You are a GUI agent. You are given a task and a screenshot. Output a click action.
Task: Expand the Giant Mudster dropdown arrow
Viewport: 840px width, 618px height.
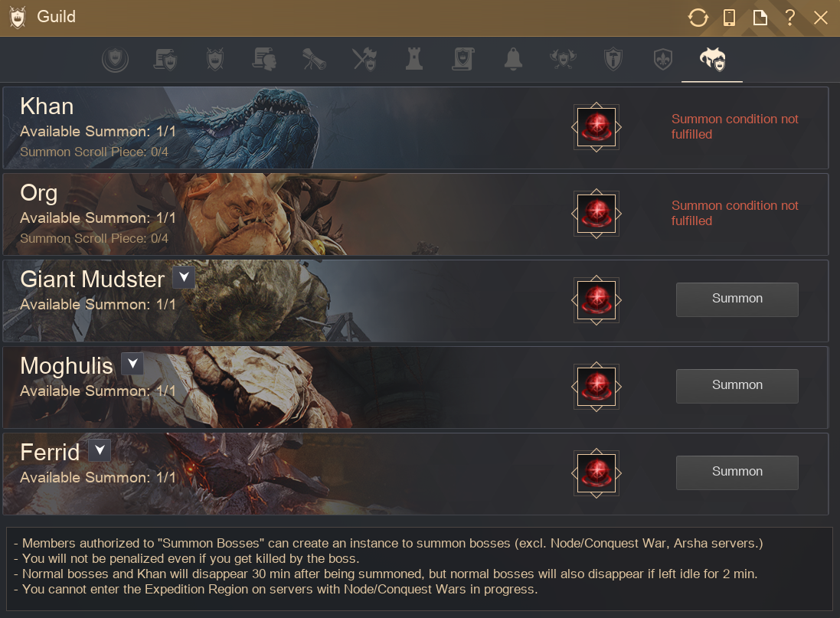(x=184, y=277)
